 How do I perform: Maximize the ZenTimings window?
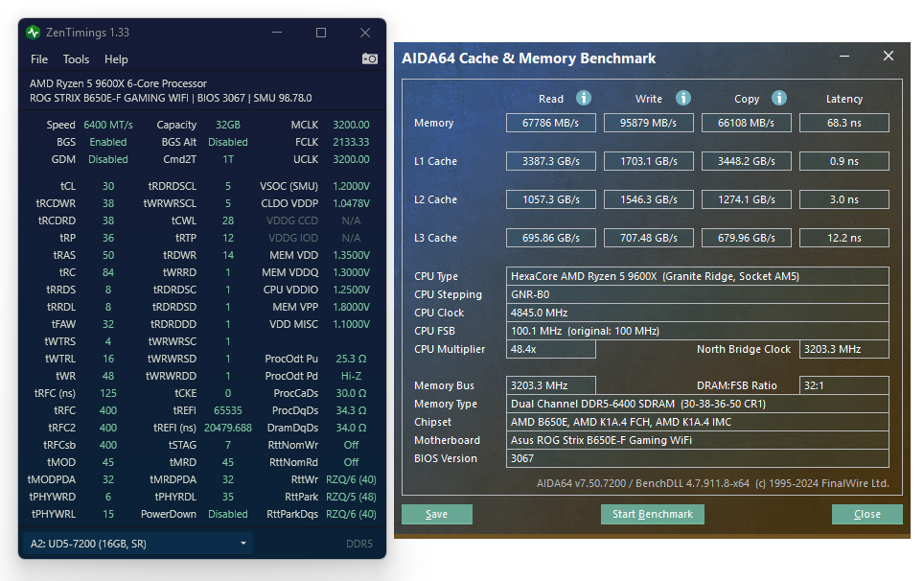point(320,33)
